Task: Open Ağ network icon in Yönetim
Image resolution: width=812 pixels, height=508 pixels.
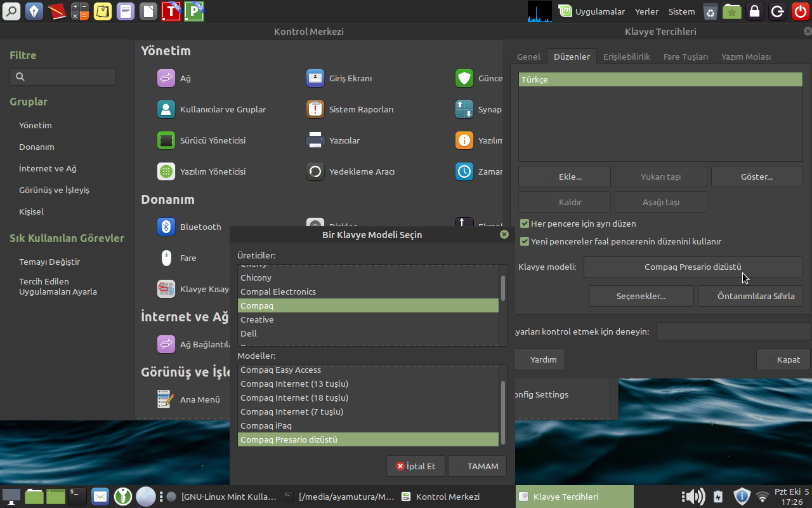Action: [166, 78]
